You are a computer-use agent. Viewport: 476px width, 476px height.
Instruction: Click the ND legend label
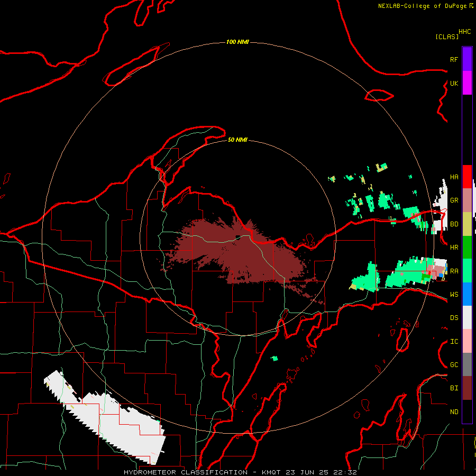click(454, 412)
